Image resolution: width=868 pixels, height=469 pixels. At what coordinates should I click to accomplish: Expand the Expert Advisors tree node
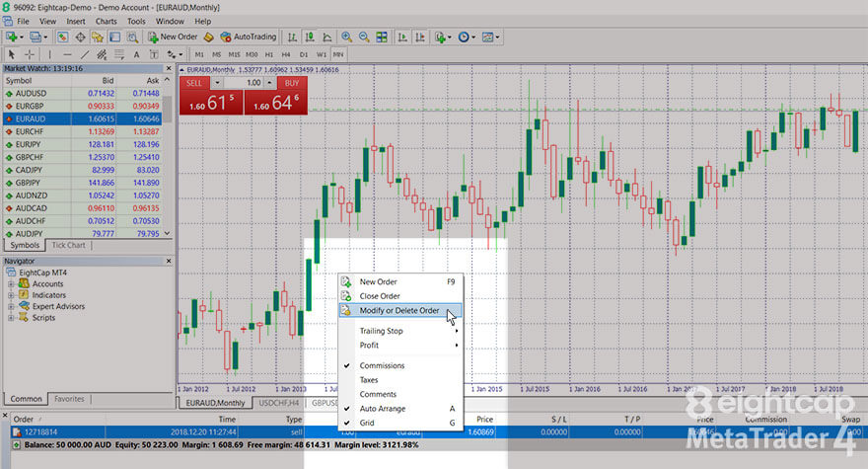click(11, 306)
